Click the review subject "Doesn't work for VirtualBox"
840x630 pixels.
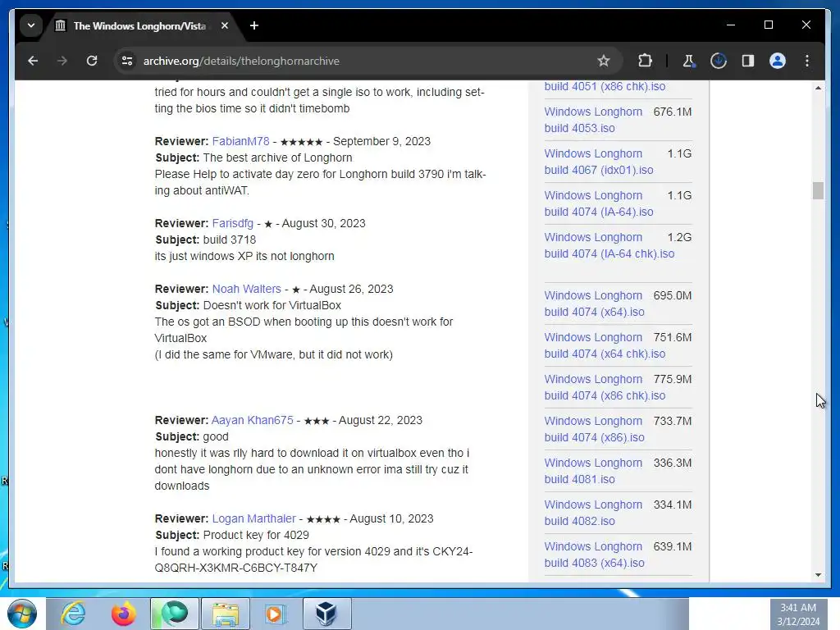tap(272, 305)
